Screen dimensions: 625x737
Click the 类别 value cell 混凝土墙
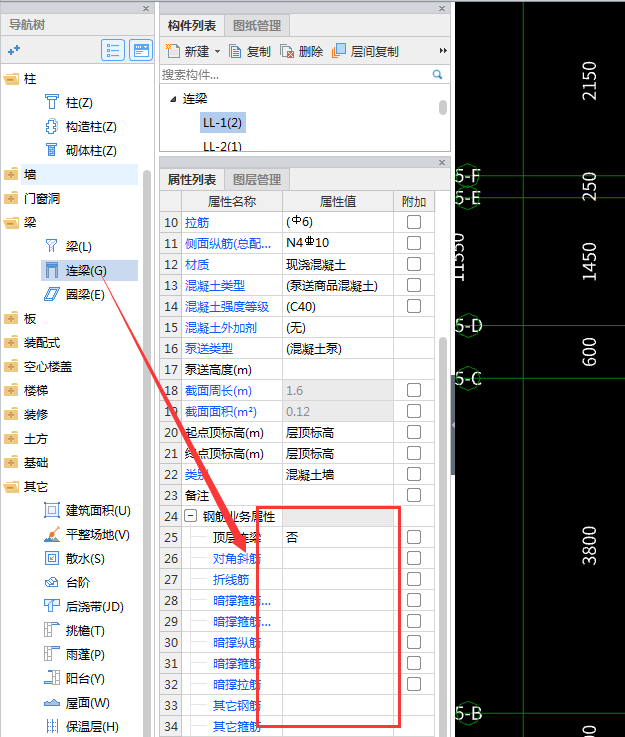coord(337,474)
